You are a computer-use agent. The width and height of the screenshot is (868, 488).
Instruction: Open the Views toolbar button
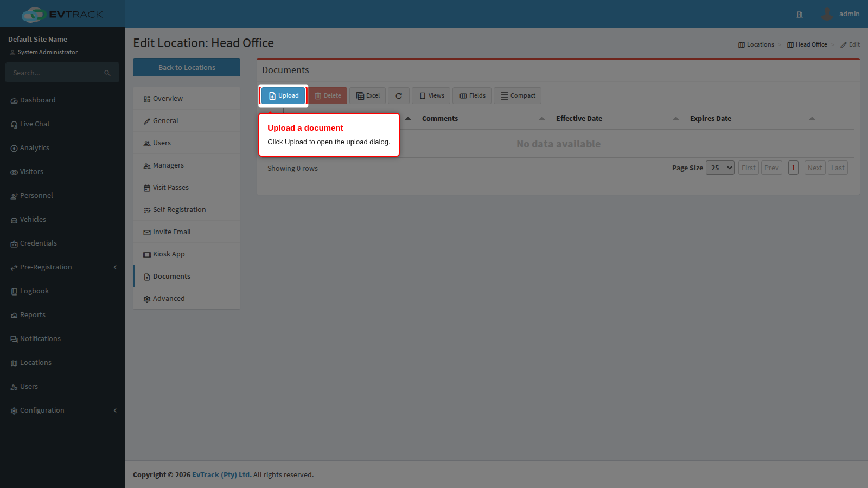point(431,96)
